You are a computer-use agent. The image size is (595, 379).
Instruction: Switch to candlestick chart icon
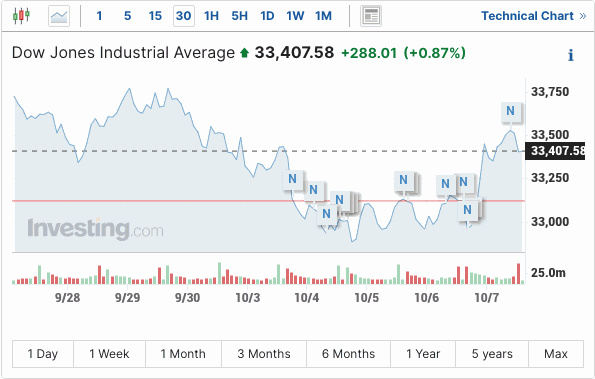point(21,16)
